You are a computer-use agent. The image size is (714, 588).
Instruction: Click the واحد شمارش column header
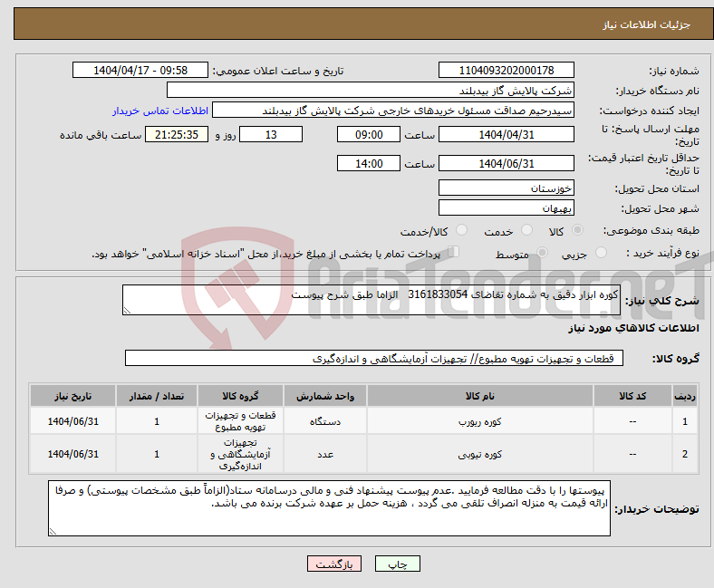coord(325,396)
